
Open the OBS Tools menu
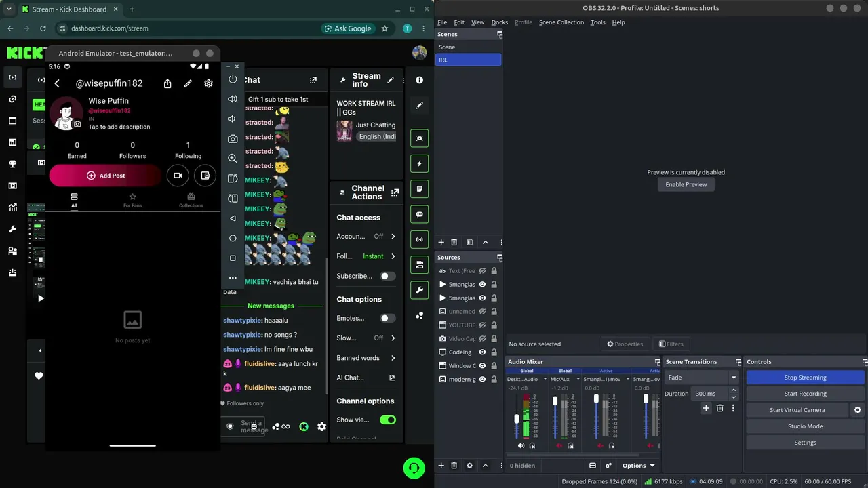(x=597, y=22)
